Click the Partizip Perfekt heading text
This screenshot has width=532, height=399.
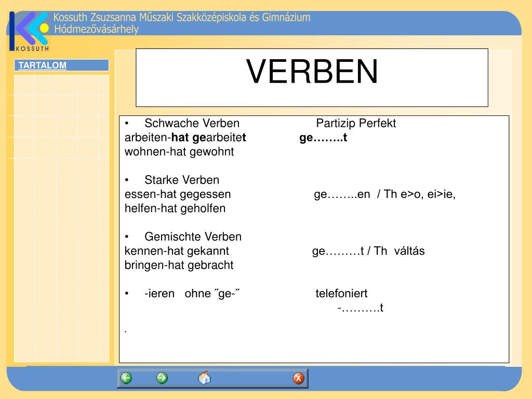coord(356,123)
